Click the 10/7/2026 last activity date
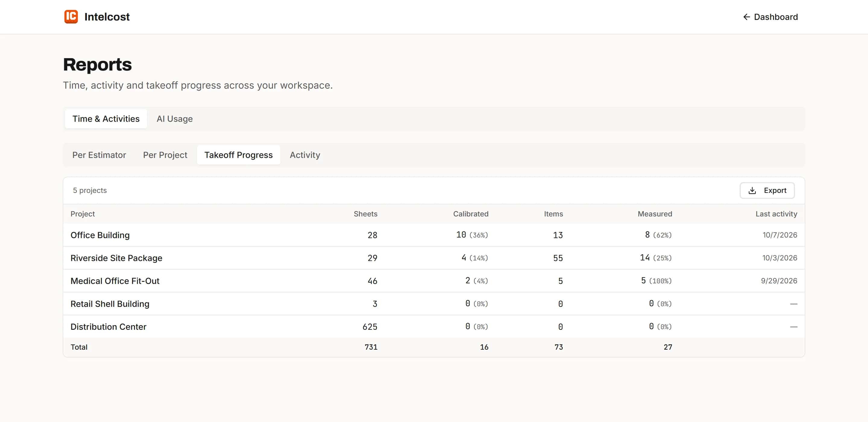Viewport: 868px width, 422px height. pos(780,235)
